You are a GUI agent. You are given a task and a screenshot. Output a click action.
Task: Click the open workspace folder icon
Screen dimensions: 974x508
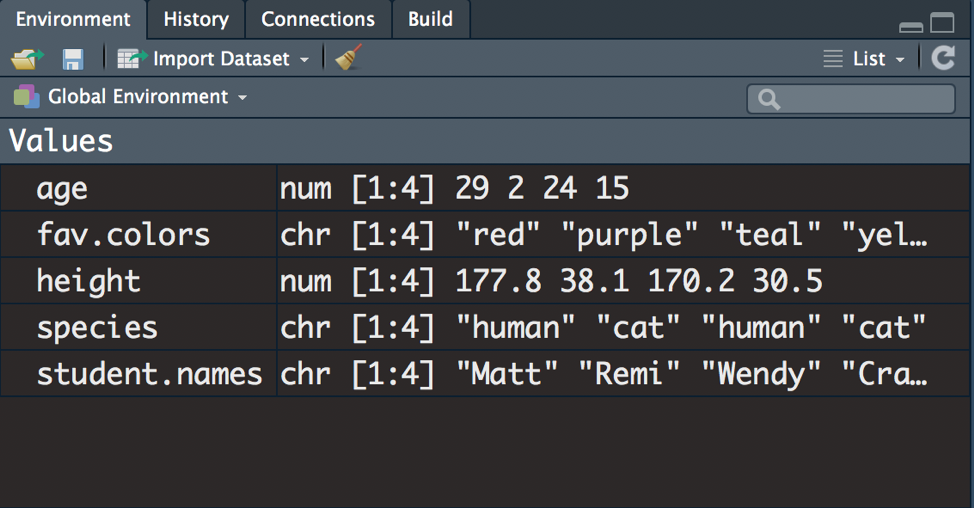click(26, 59)
